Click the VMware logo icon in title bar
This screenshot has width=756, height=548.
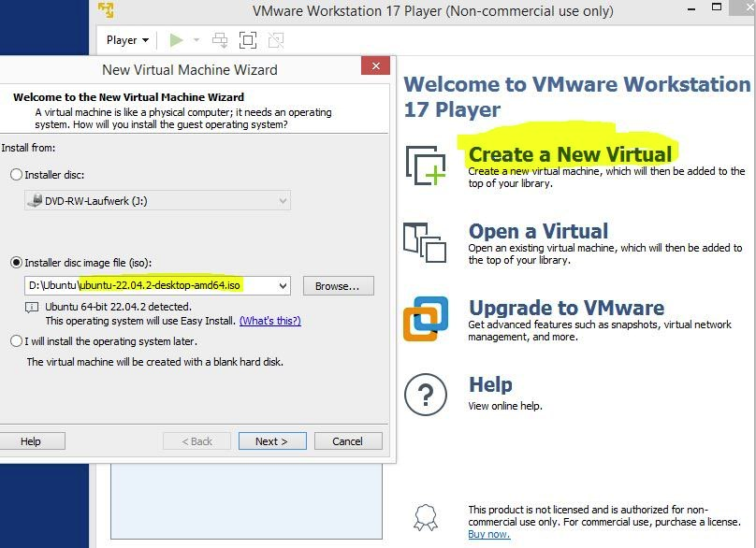coord(106,10)
